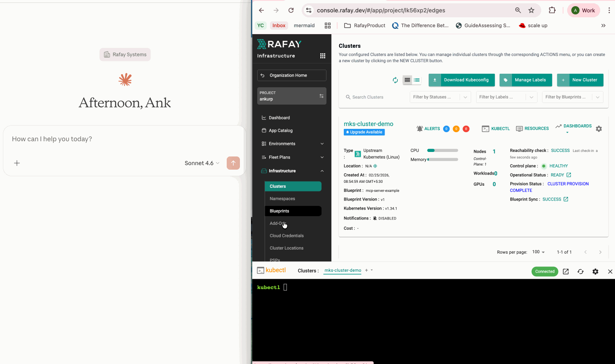Open the RESOURCES view for the cluster
This screenshot has height=364, width=615.
pyautogui.click(x=532, y=128)
